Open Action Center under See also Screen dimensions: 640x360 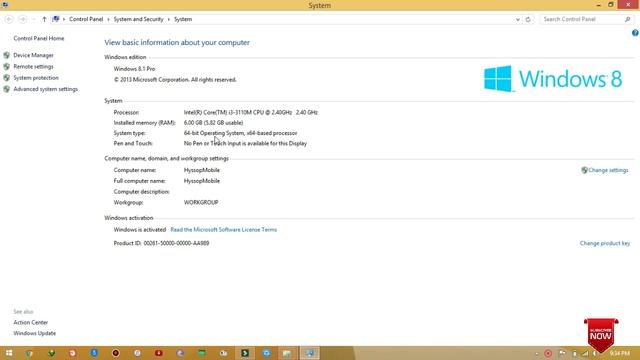pos(31,322)
